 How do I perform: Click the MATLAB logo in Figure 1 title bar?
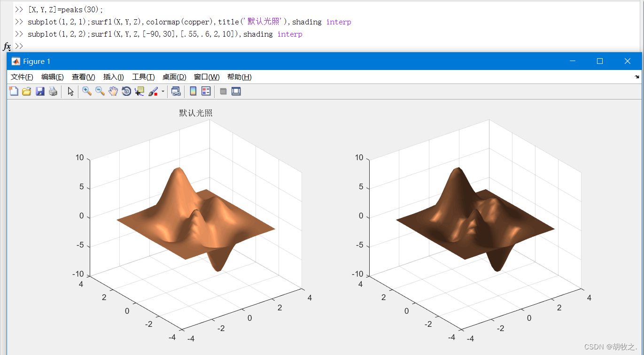(x=16, y=62)
